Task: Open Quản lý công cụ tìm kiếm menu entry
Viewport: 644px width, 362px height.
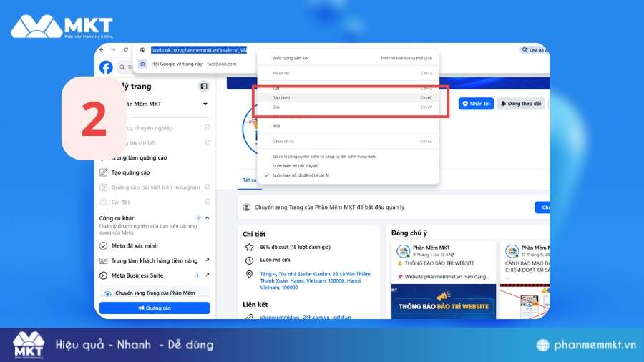Action: 348,157
